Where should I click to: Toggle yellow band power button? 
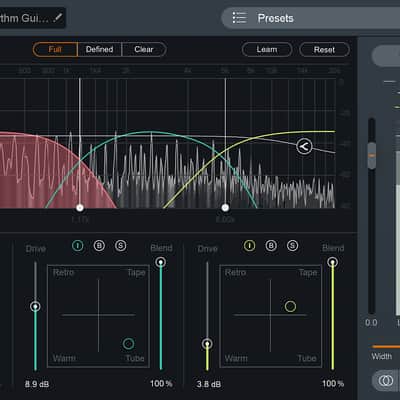pyautogui.click(x=249, y=246)
